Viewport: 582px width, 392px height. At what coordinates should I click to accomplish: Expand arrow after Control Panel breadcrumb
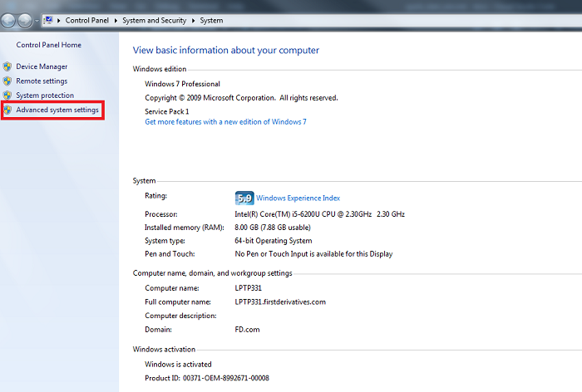point(116,21)
